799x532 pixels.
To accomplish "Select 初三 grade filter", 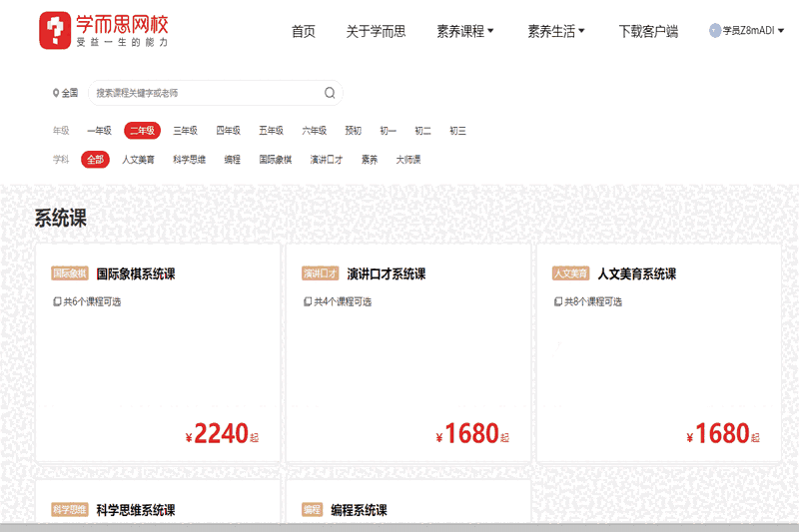I will pyautogui.click(x=457, y=131).
